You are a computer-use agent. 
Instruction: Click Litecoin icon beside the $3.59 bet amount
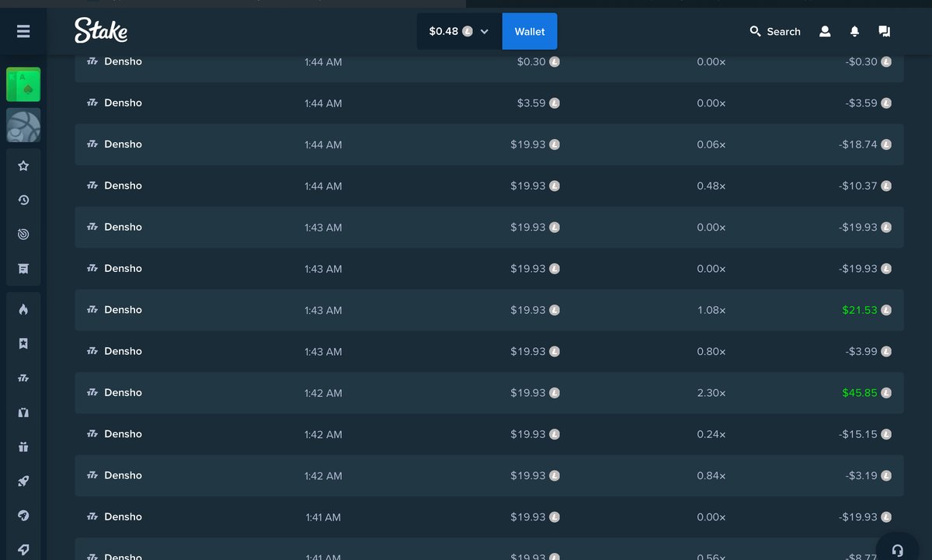tap(555, 103)
